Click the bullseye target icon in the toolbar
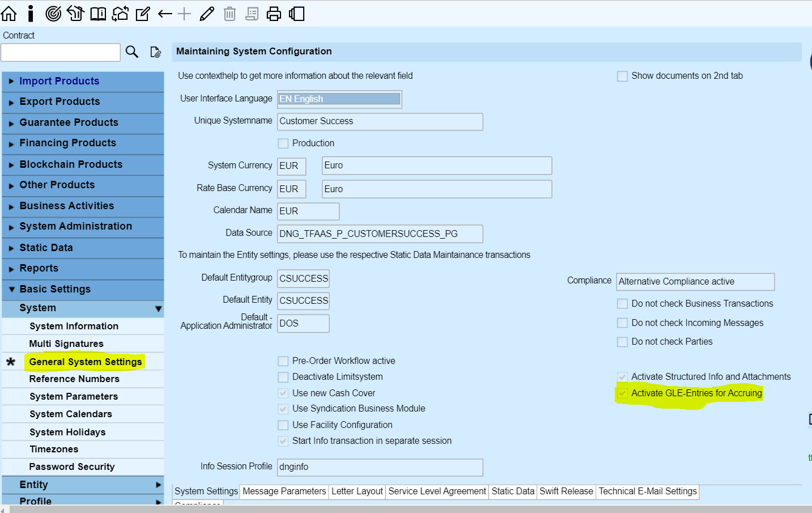The width and height of the screenshot is (812, 513). coord(53,14)
